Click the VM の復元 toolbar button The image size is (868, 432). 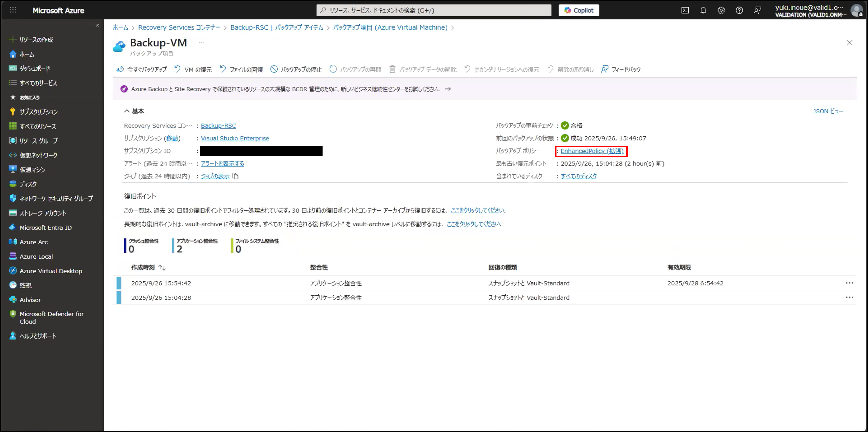click(193, 69)
